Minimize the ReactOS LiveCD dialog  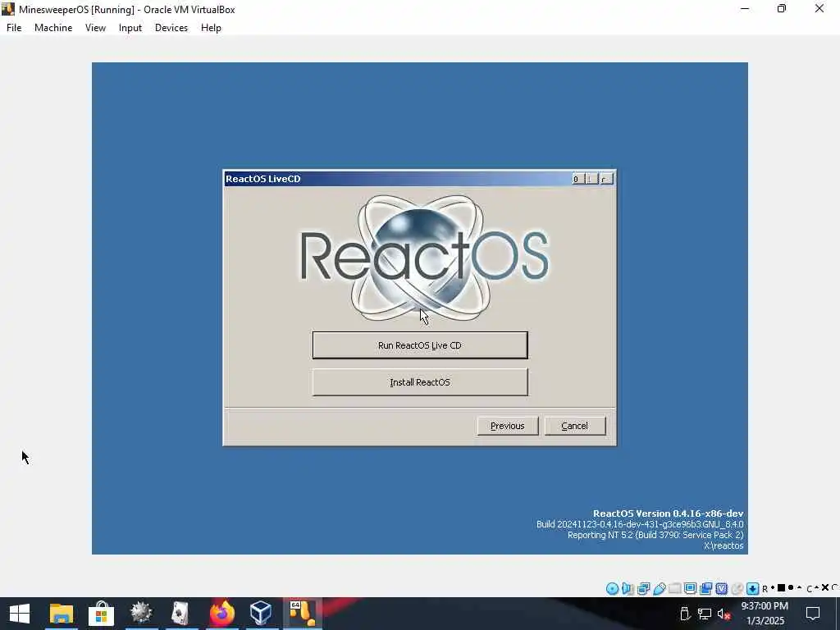pos(577,179)
